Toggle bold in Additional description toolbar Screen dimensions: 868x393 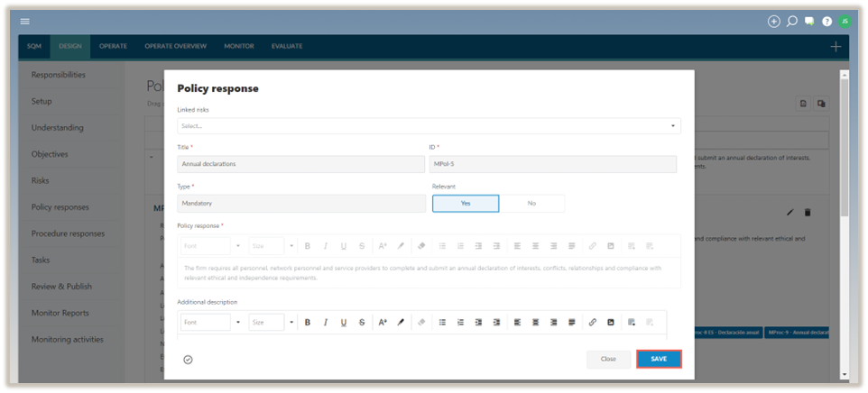[307, 322]
